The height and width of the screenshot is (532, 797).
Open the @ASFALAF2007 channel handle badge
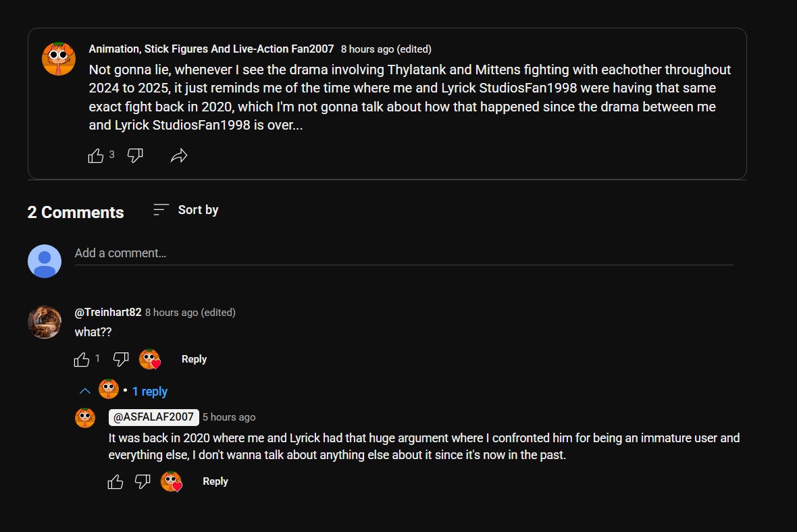coord(153,417)
